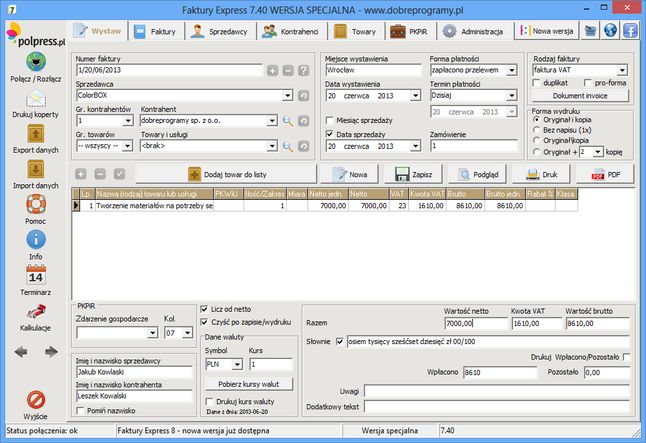Toggle the Słownie checkbox
Image resolution: width=646 pixels, height=443 pixels.
click(x=340, y=341)
